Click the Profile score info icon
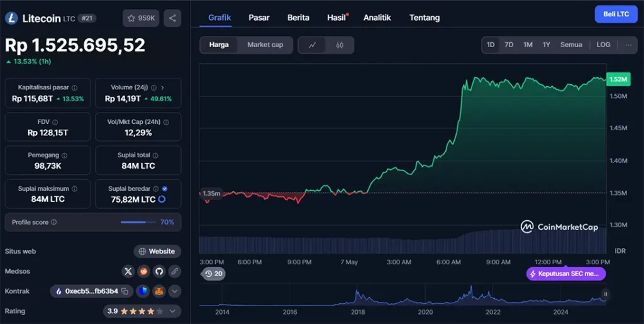This screenshot has width=644, height=324. [54, 222]
